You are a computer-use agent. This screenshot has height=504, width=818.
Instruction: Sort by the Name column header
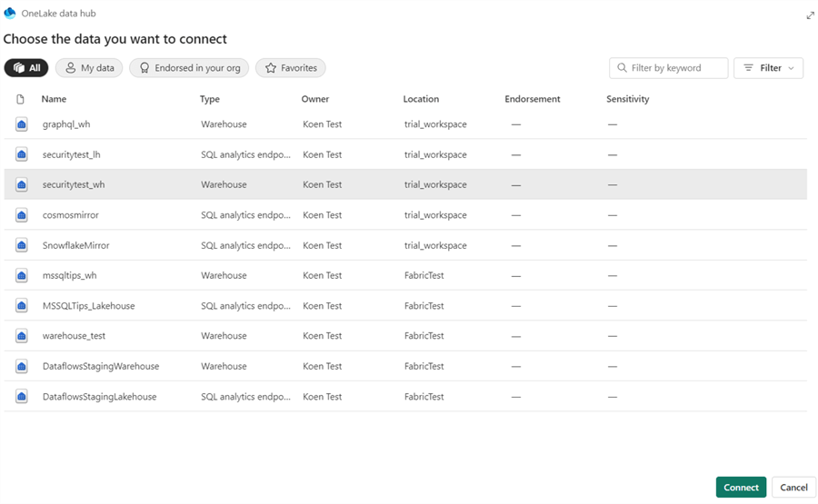pyautogui.click(x=54, y=99)
